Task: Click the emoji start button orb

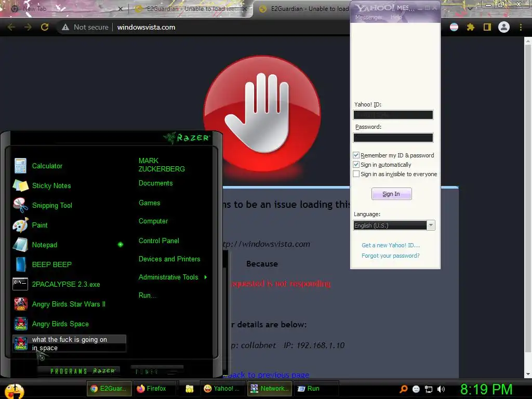Action: tap(14, 390)
